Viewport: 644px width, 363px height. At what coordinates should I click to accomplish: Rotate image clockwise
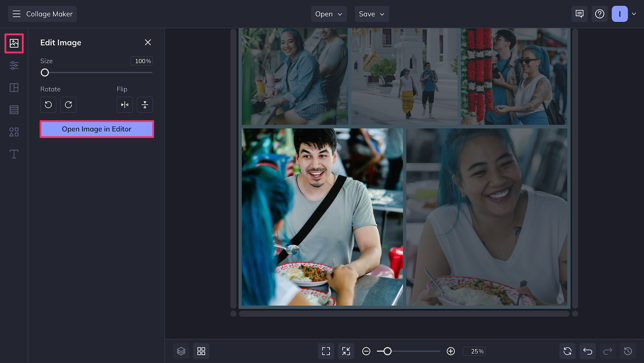point(68,105)
